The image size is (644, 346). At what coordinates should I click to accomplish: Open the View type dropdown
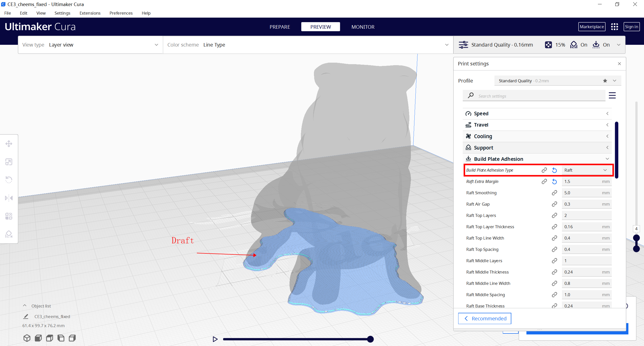[90, 45]
